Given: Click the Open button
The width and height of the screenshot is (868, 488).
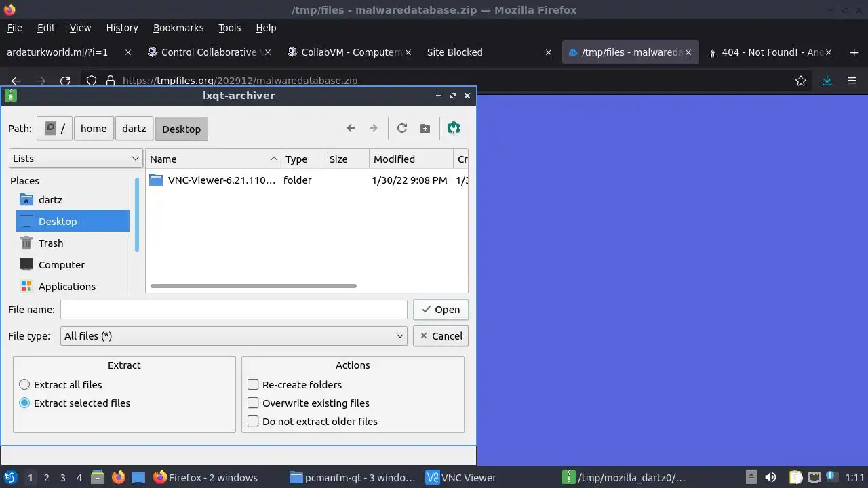Looking at the screenshot, I should (441, 309).
